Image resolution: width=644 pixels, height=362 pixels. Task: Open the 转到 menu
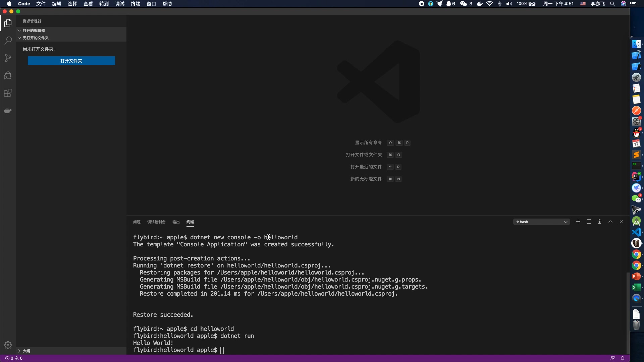coord(104,4)
